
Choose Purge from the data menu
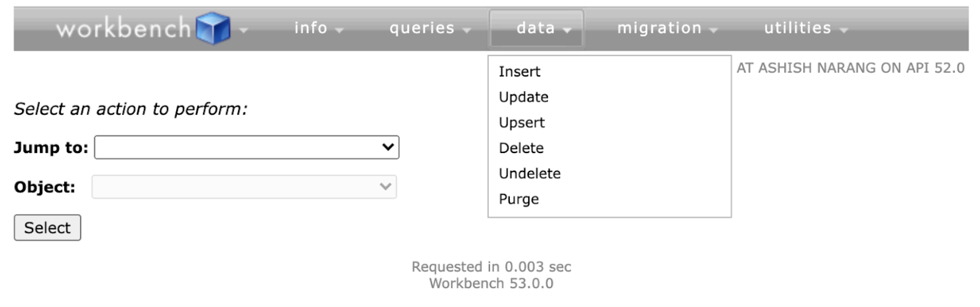pos(519,199)
